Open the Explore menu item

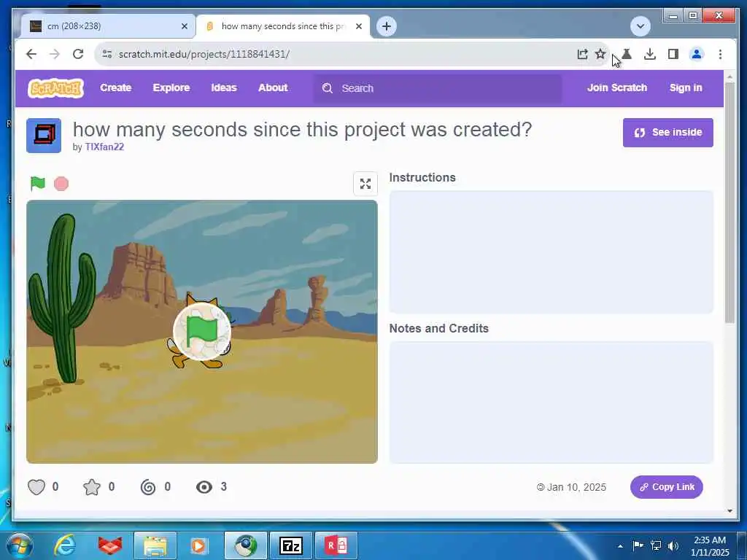tap(171, 87)
